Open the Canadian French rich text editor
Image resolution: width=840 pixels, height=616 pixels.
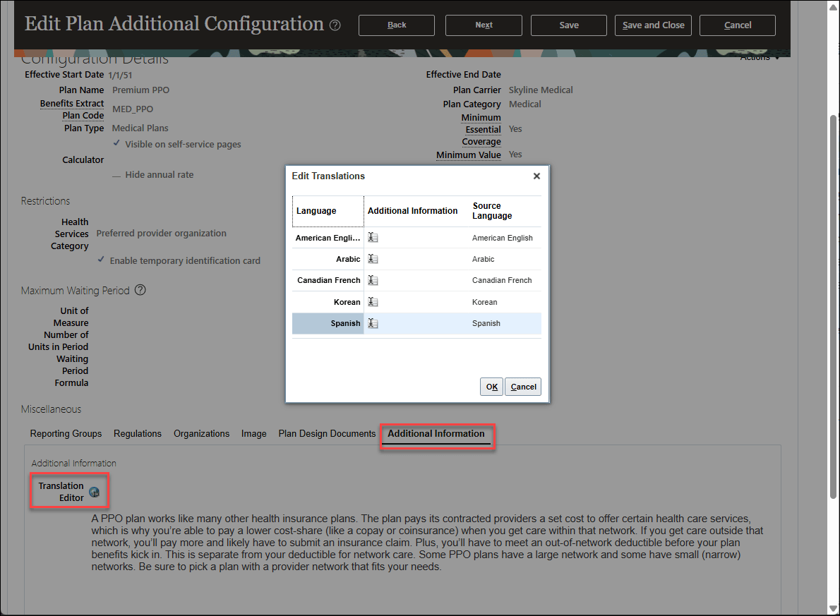373,280
